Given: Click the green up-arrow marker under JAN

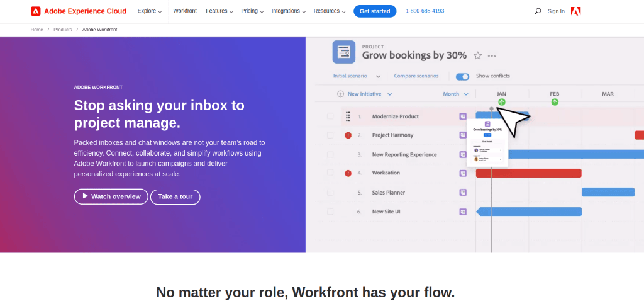Looking at the screenshot, I should [x=501, y=102].
